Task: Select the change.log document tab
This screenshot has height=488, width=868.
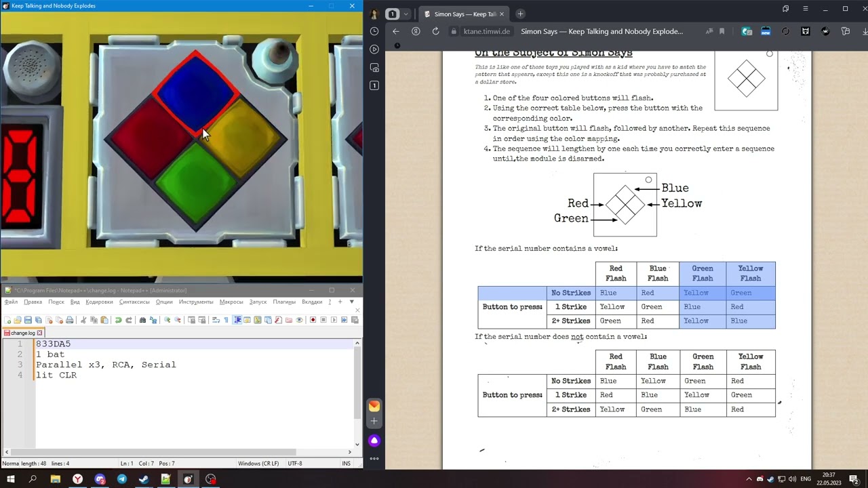Action: tap(23, 333)
